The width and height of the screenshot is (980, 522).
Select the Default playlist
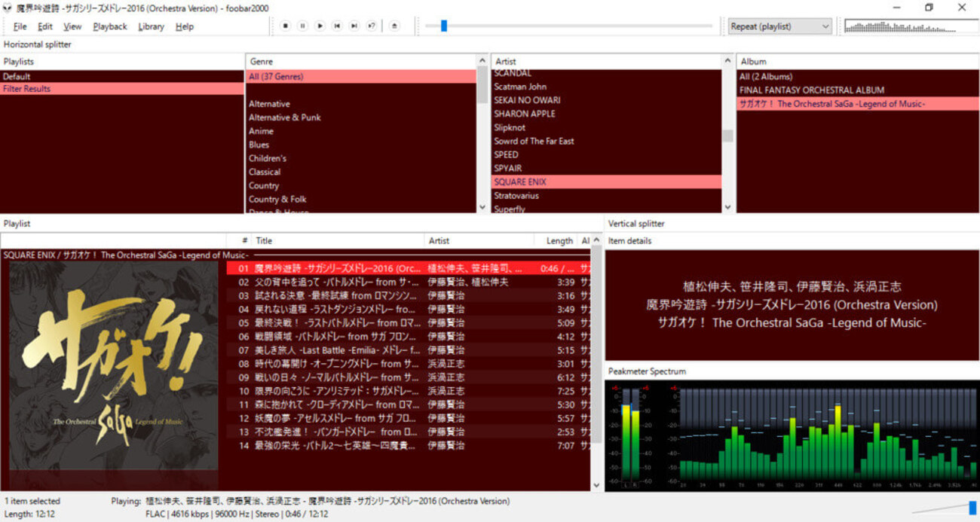coord(122,77)
